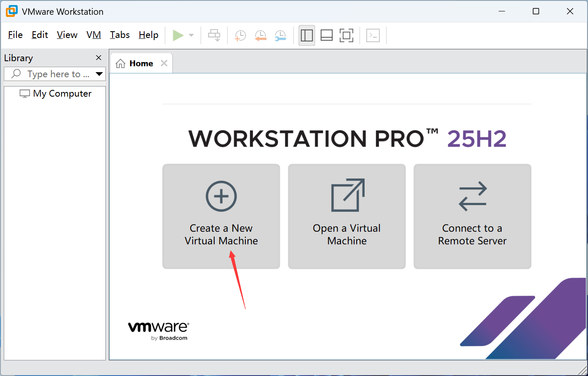The height and width of the screenshot is (376, 588).
Task: Open the Snapshot Manager wrench icon
Action: coord(280,35)
